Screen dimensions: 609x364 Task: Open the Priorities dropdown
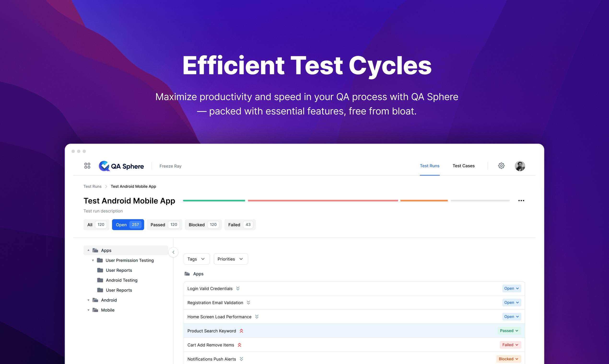tap(231, 259)
